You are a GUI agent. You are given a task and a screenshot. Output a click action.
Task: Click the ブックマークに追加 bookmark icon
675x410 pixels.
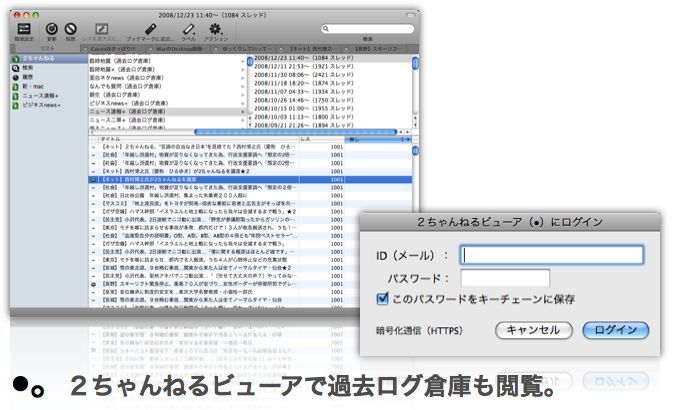(x=150, y=29)
